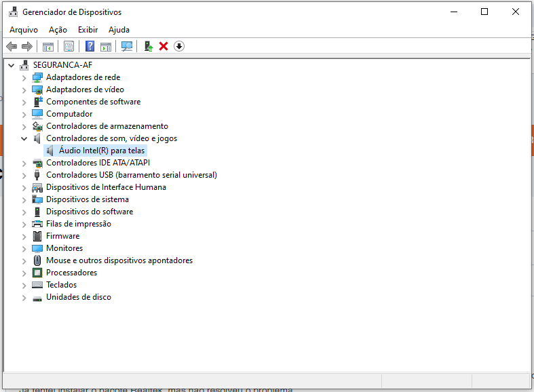Click the speaker icon of Áudio Intel(R) para telas

click(x=50, y=151)
